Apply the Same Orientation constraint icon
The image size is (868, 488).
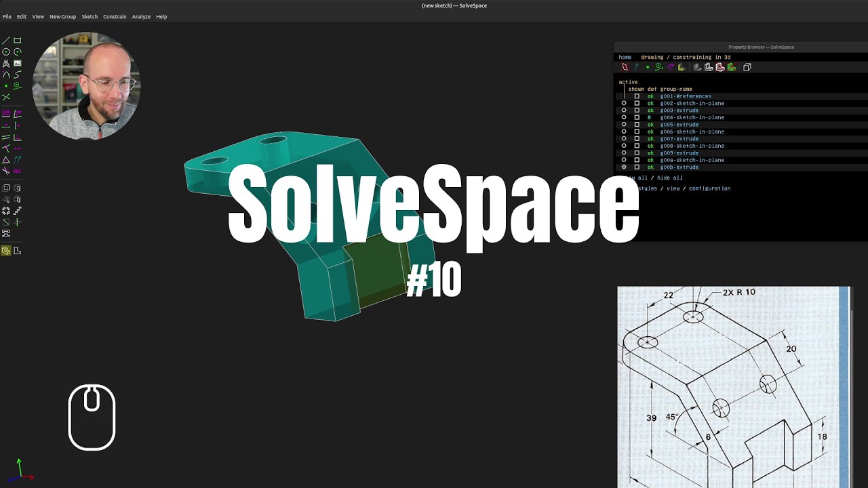pyautogui.click(x=18, y=159)
